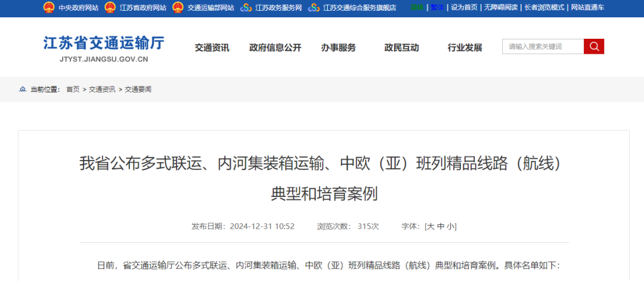644x281 pixels.
Task: Go to 首页 via the breadcrumb
Action: [x=73, y=89]
